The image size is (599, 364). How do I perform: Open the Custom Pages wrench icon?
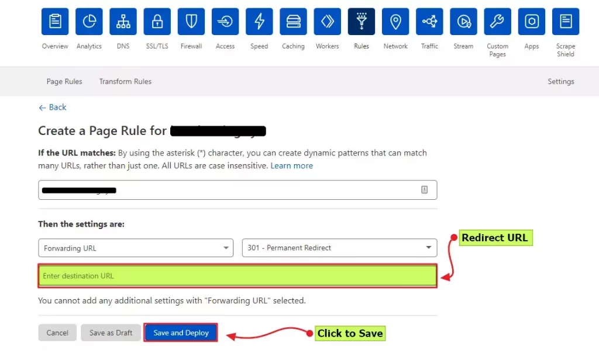(497, 22)
